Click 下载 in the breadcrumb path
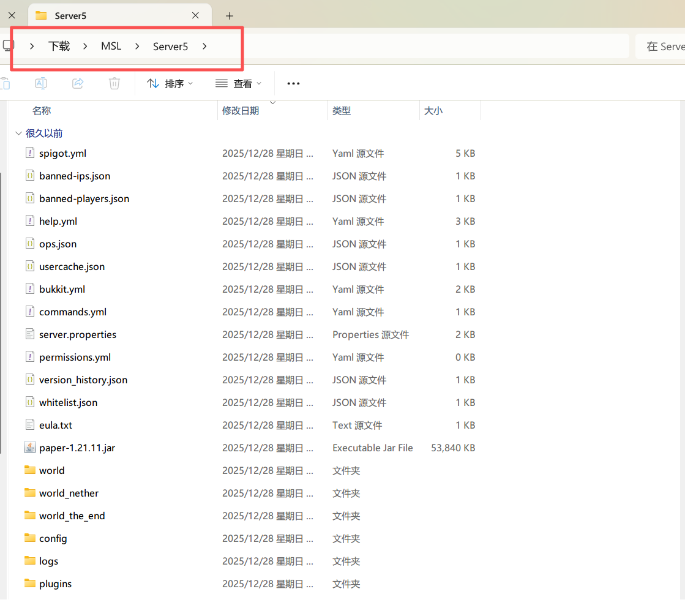This screenshot has height=616, width=685. (x=59, y=46)
